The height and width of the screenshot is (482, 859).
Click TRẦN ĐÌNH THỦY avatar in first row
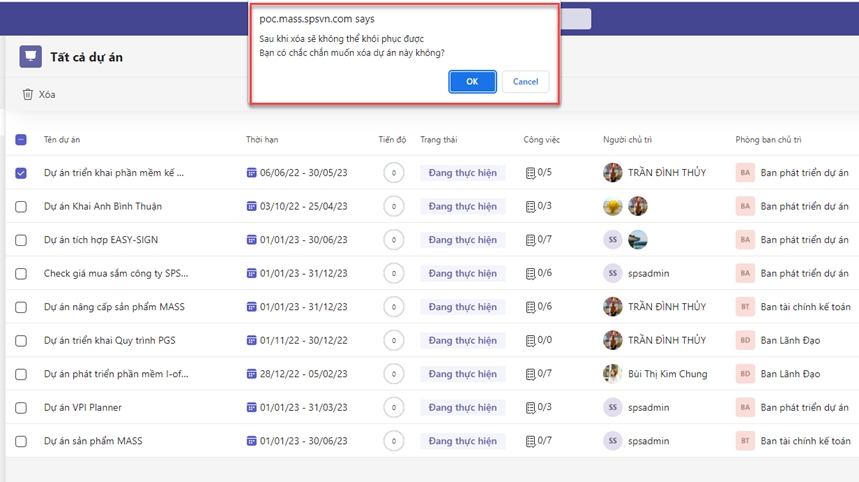[613, 173]
